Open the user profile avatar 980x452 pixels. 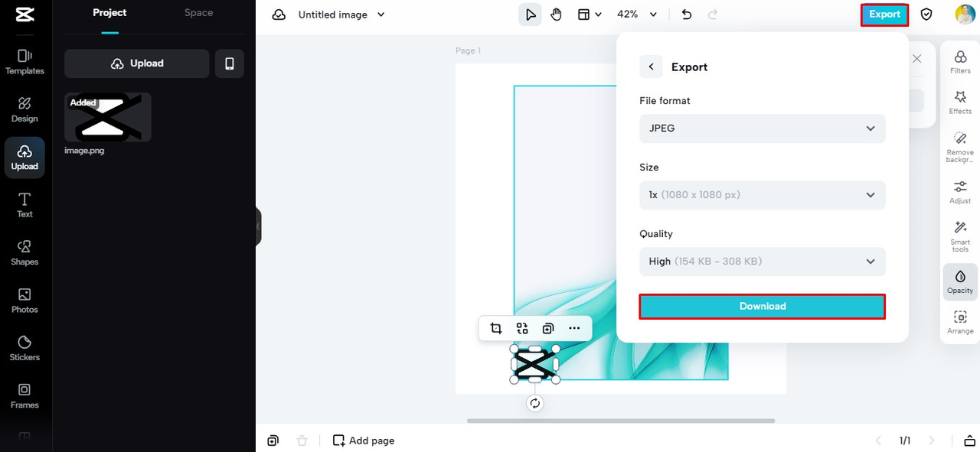tap(965, 15)
